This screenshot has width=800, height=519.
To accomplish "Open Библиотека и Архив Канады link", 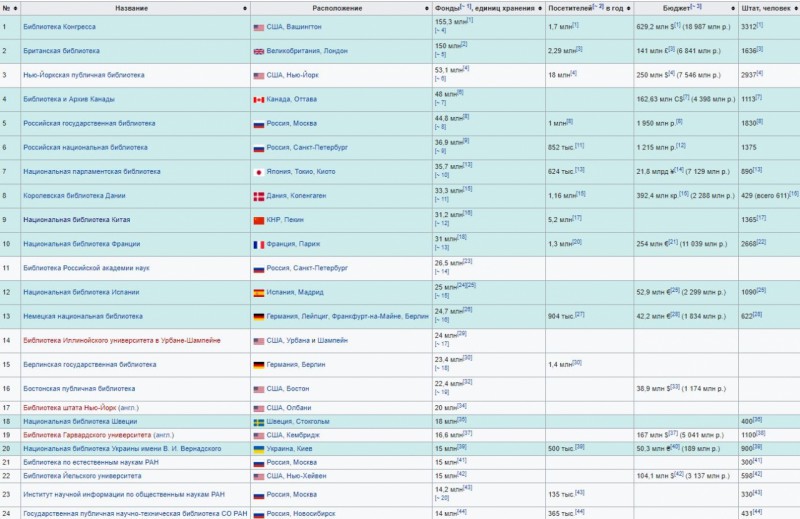I will pos(69,99).
